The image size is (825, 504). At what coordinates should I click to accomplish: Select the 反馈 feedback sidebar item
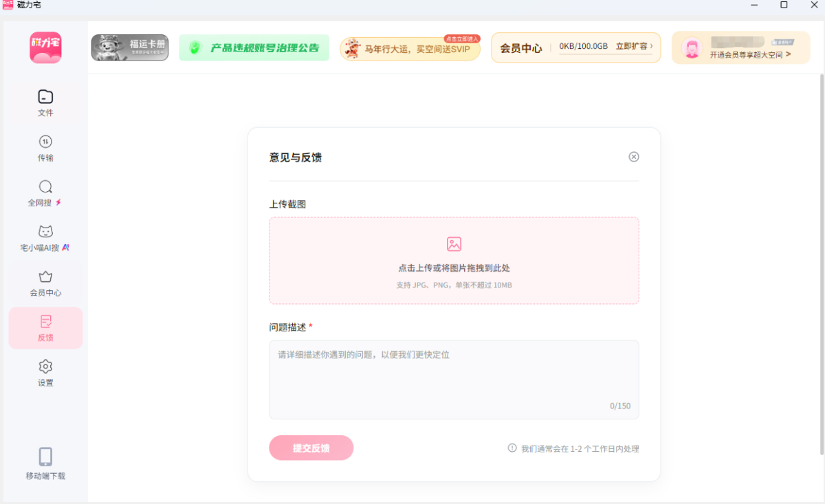[45, 328]
